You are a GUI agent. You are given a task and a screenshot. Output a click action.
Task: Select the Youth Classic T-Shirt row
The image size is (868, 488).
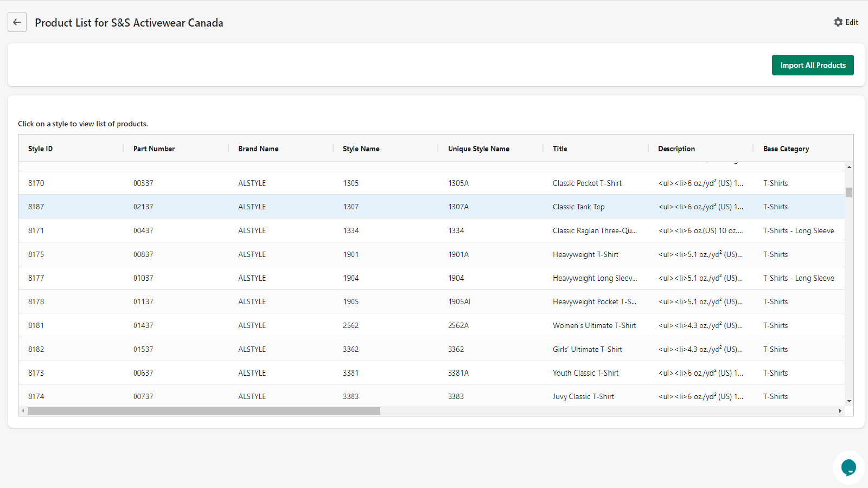[x=585, y=373]
